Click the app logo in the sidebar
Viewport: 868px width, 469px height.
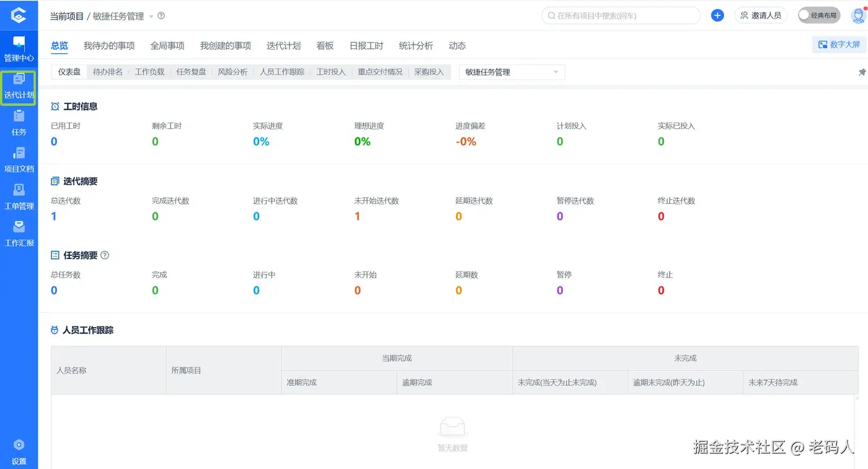19,15
